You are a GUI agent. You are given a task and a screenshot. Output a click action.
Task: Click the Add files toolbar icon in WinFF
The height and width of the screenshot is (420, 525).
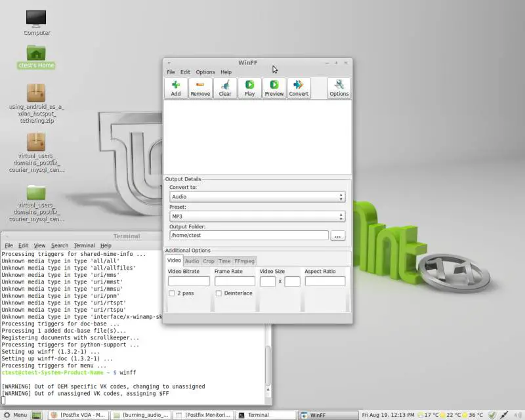176,89
